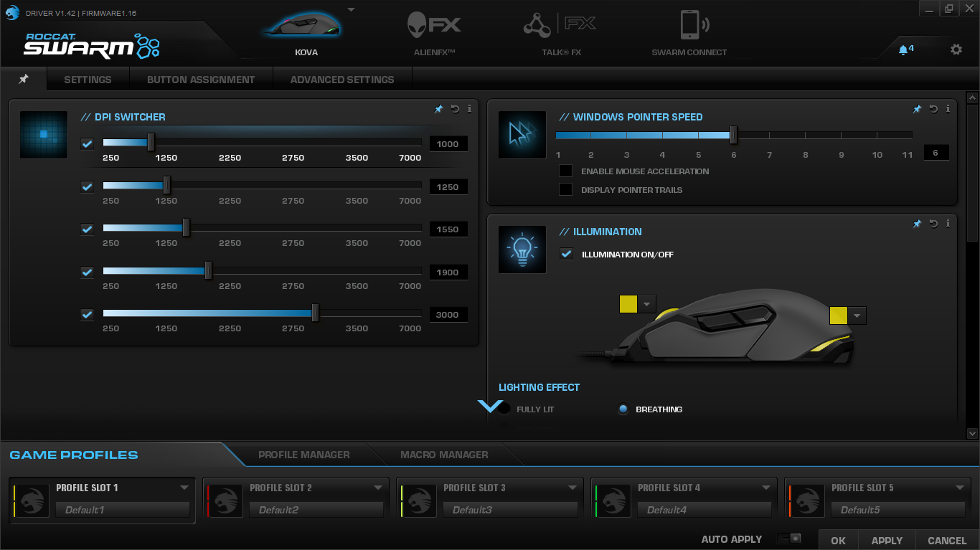Click the Cancel button
This screenshot has width=980, height=550.
click(947, 541)
